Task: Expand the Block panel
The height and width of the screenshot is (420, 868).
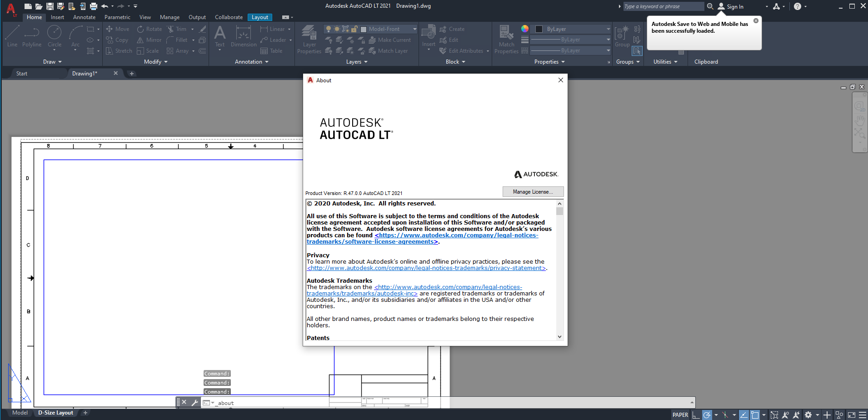Action: tap(455, 62)
